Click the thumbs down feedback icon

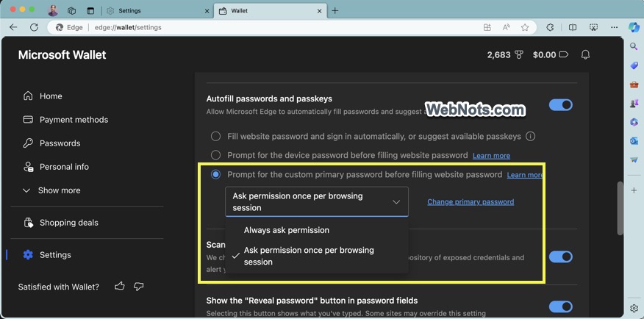139,287
